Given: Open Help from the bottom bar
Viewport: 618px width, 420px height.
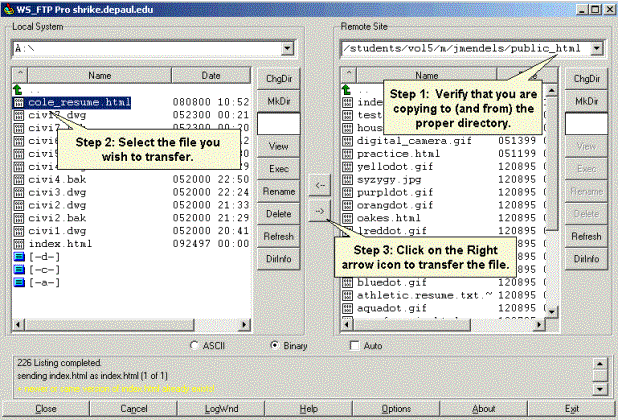Looking at the screenshot, I should click(309, 409).
